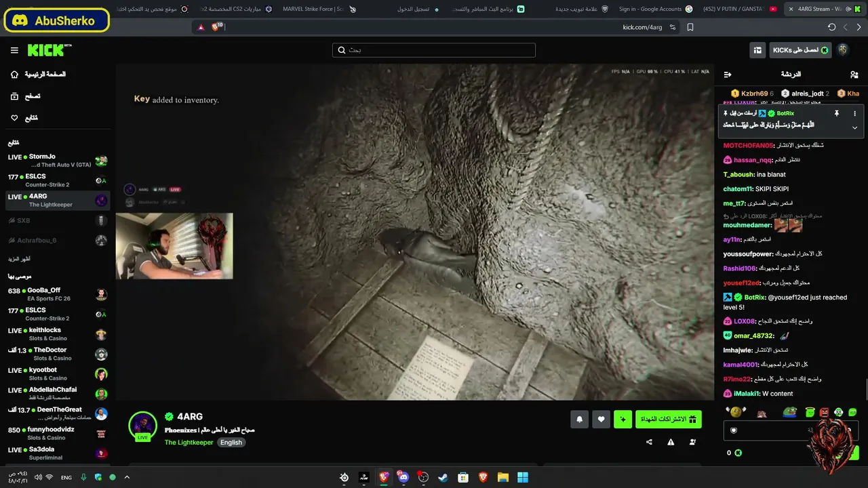Screen dimensions: 868x488
Task: Select the offline SXB channel
Action: [x=58, y=220]
